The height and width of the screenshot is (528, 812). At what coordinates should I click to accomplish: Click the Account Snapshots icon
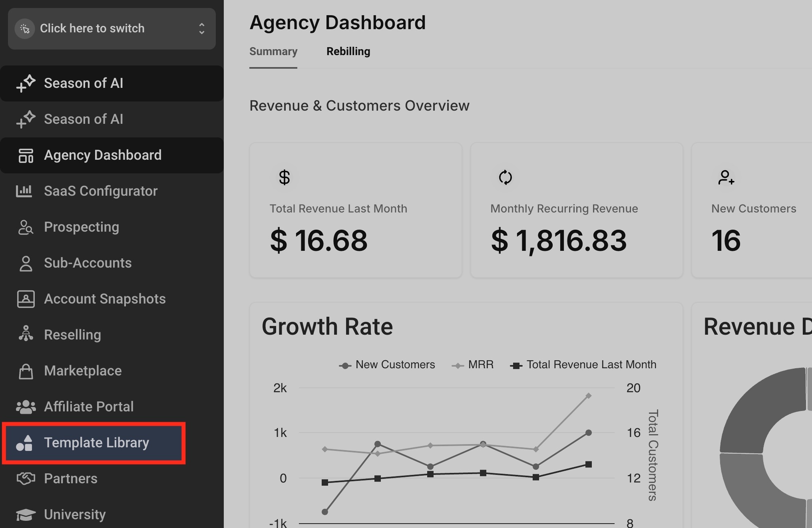click(x=26, y=299)
